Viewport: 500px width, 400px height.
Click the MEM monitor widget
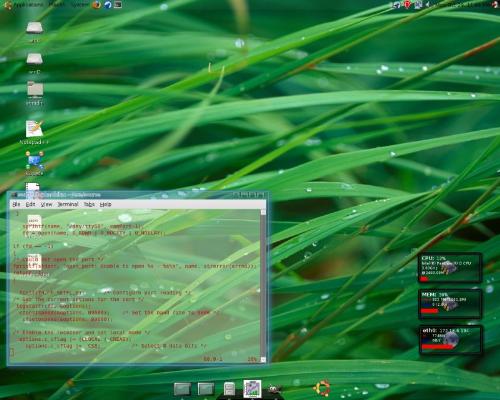[x=450, y=304]
